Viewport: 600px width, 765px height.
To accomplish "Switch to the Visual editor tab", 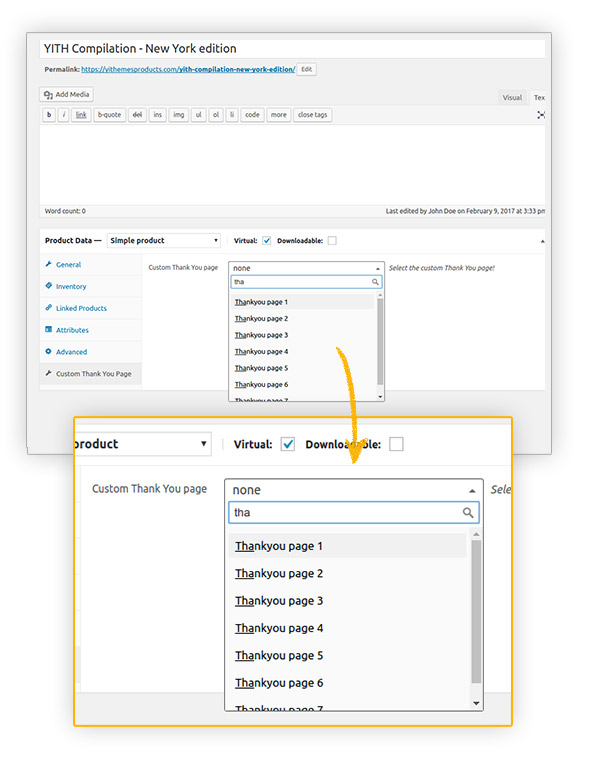I will (x=512, y=98).
